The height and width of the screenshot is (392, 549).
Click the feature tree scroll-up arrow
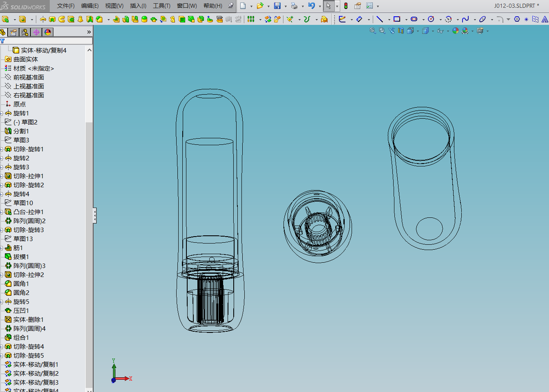[89, 50]
